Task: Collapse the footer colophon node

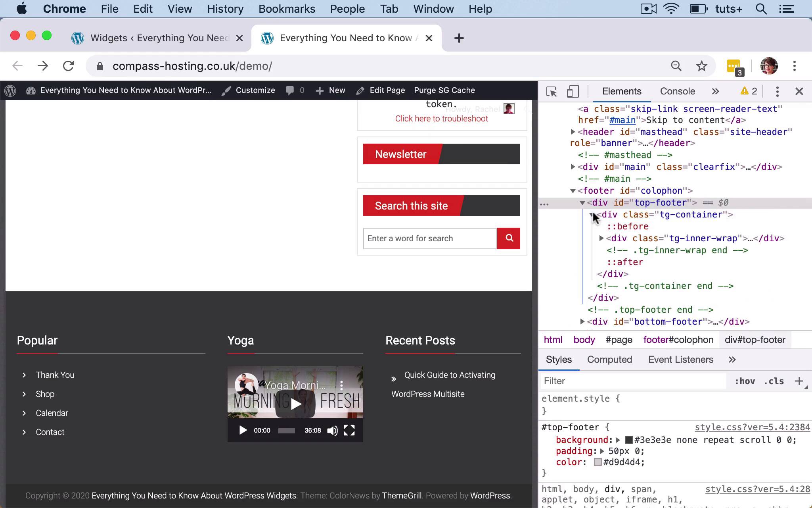Action: point(573,191)
